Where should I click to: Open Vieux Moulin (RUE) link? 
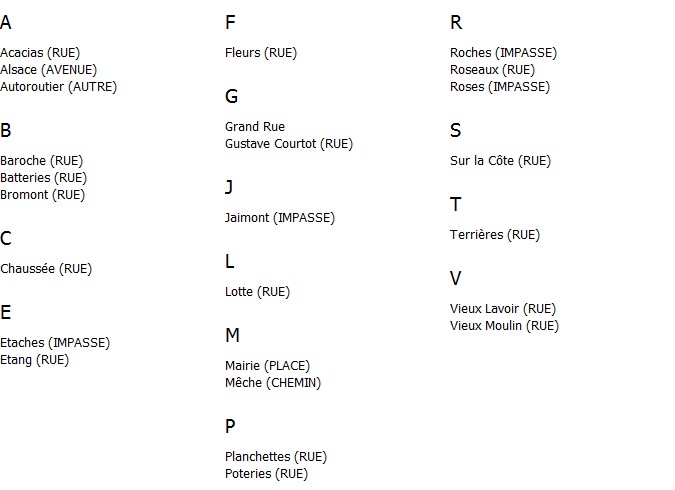(x=505, y=326)
